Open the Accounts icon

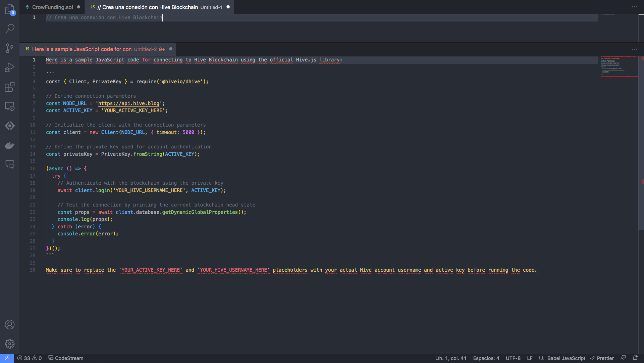point(10,325)
